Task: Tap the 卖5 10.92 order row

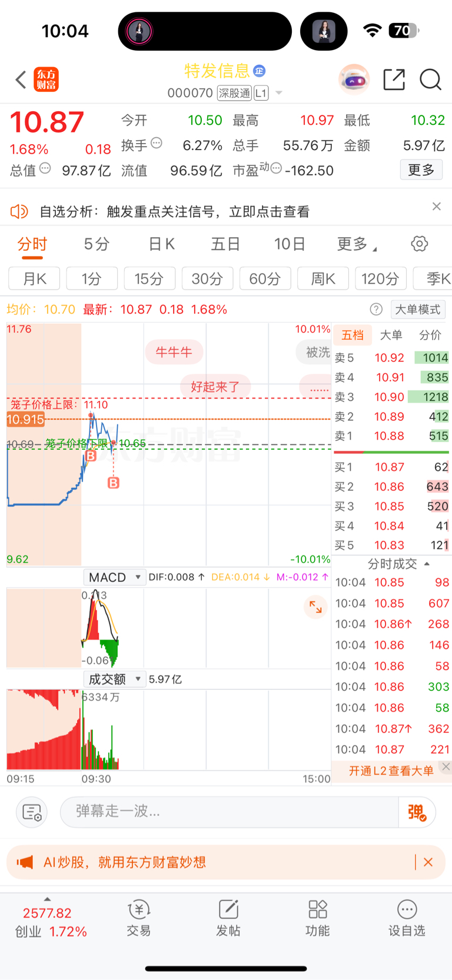Action: [x=391, y=358]
